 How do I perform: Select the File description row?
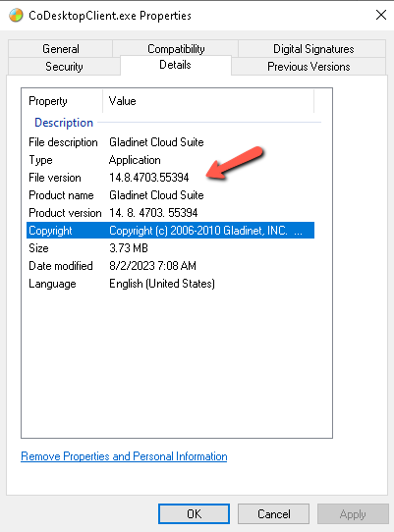171,142
